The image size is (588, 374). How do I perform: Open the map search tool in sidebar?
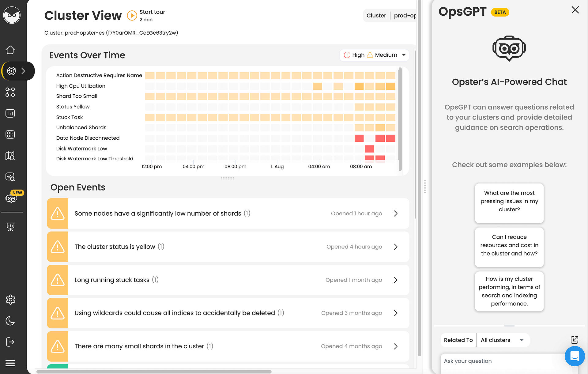[10, 156]
